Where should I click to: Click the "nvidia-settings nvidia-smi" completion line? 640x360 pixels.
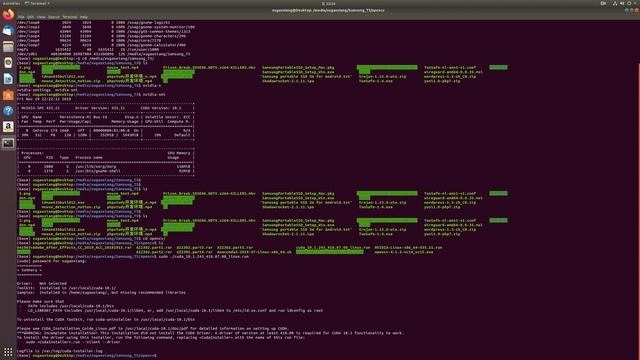point(47,90)
